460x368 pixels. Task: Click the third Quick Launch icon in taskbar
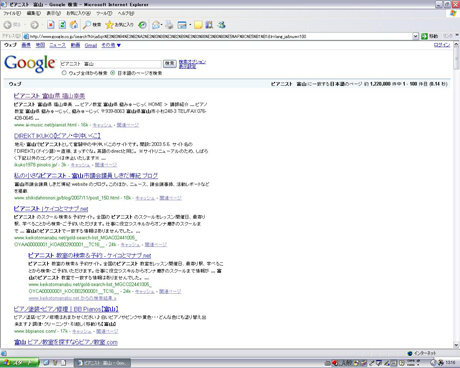[63, 363]
